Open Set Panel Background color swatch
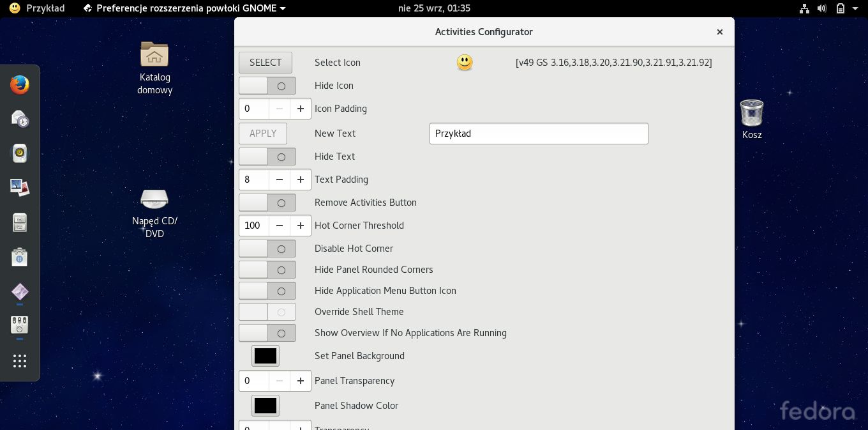Viewport: 868px width, 430px height. pos(266,356)
